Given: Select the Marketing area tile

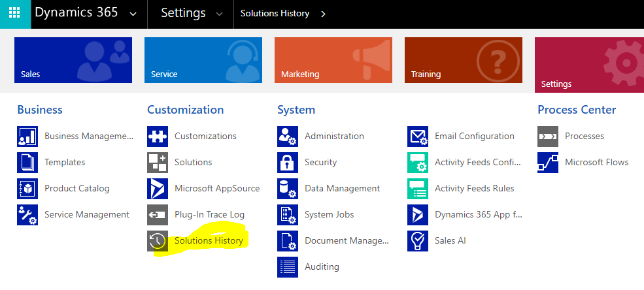Looking at the screenshot, I should tap(333, 60).
